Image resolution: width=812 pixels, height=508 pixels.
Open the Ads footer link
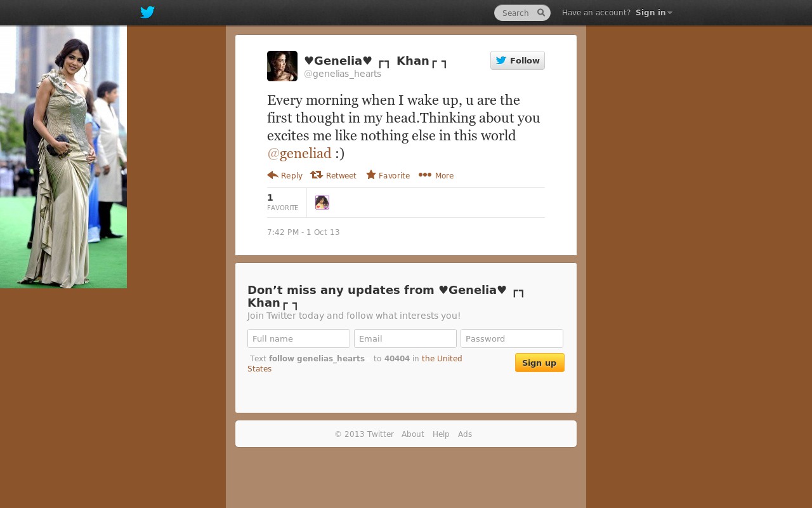(465, 434)
